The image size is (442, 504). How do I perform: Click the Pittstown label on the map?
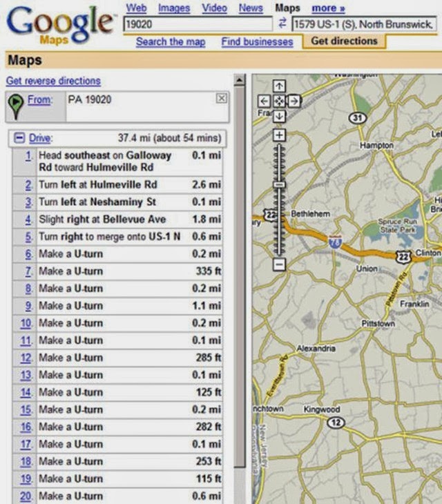click(x=378, y=323)
